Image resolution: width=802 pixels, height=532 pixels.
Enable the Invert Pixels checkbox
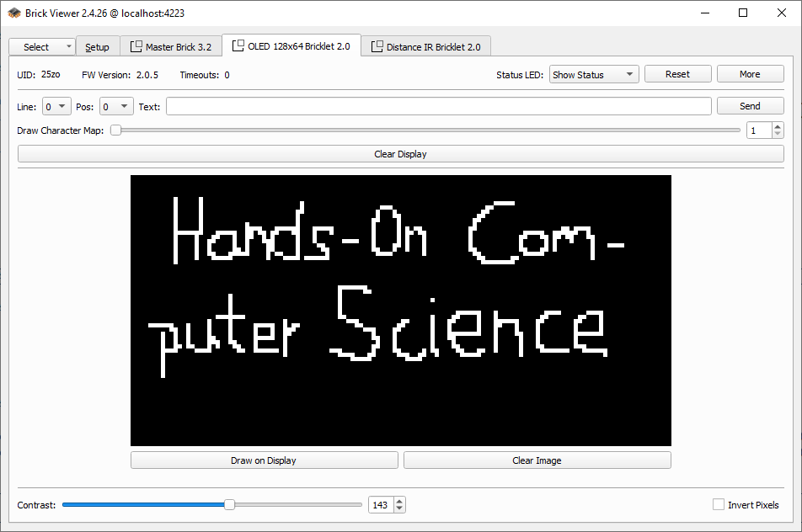pyautogui.click(x=719, y=504)
